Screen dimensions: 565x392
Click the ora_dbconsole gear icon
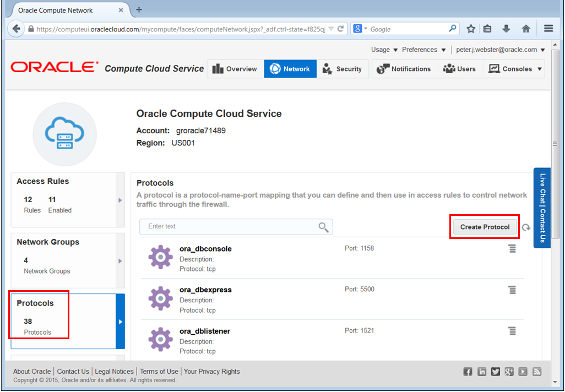coord(160,257)
